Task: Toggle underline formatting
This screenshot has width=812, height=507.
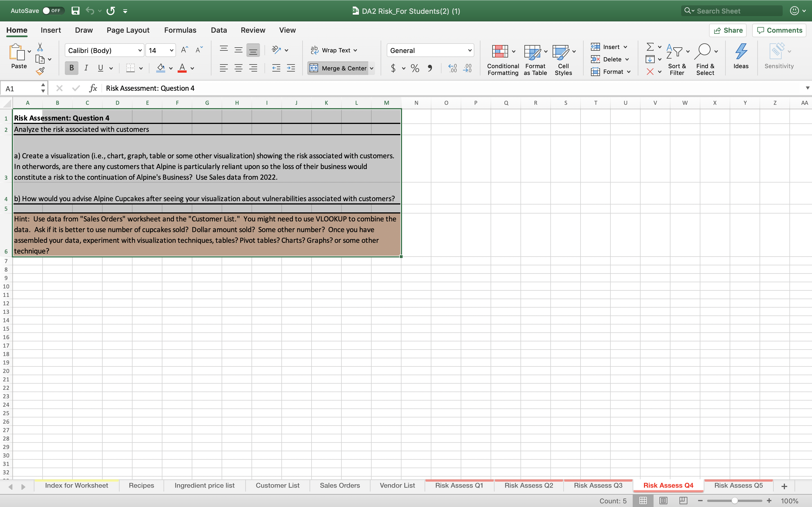Action: [x=101, y=68]
